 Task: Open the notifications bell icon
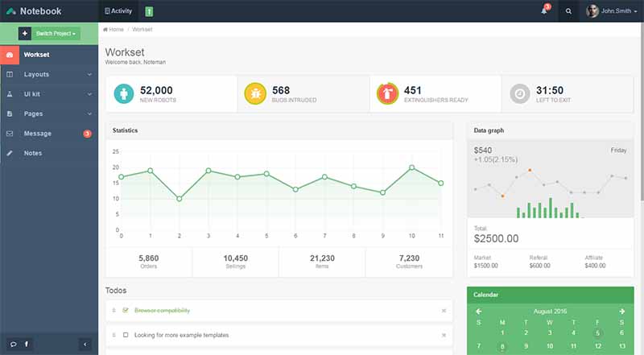(544, 11)
